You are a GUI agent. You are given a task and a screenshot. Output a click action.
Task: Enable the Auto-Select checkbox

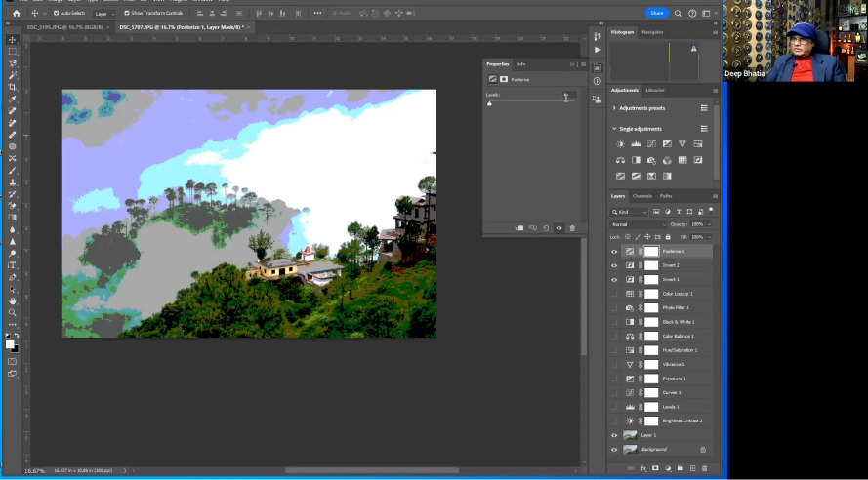[x=56, y=13]
